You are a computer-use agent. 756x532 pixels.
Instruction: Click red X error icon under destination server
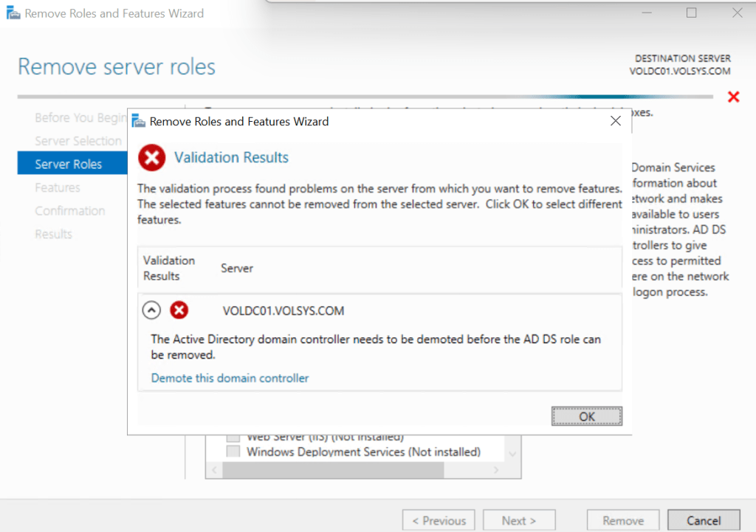733,97
